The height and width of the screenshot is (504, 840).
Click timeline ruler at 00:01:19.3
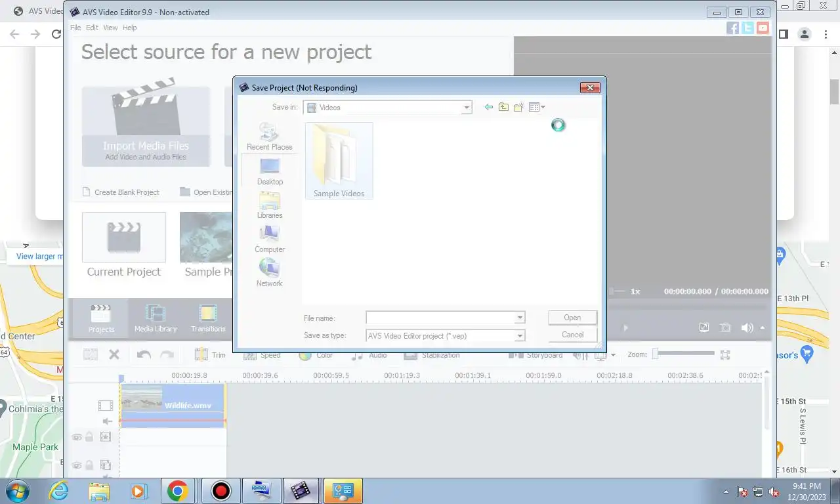pos(402,376)
